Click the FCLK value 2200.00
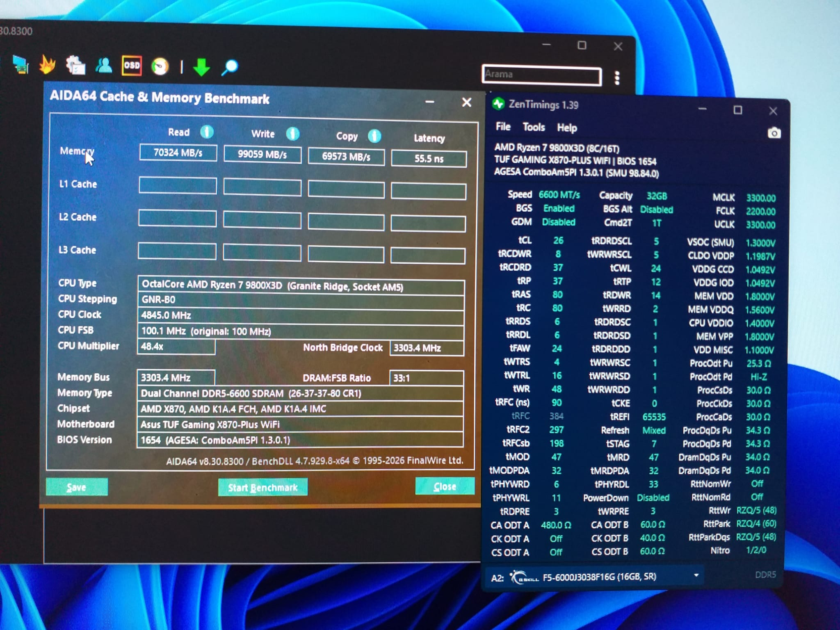The height and width of the screenshot is (630, 840). point(760,212)
